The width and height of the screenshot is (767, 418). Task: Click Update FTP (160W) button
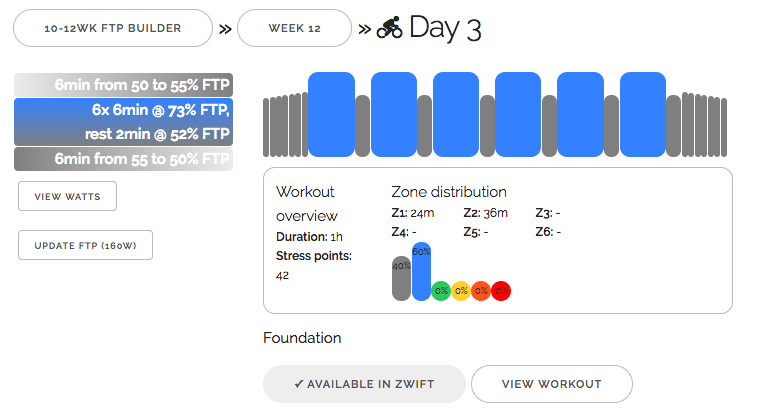click(x=85, y=245)
